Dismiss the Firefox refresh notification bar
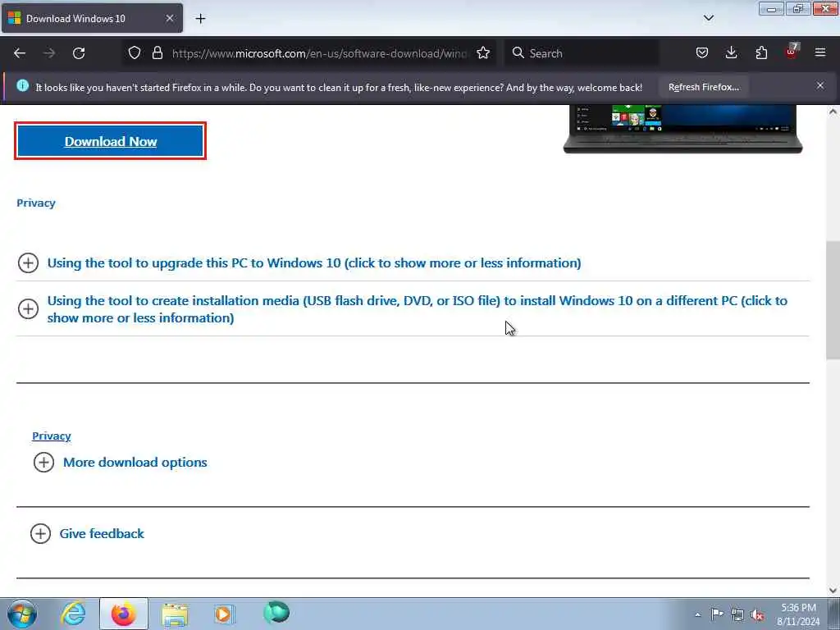The height and width of the screenshot is (630, 840). point(819,85)
